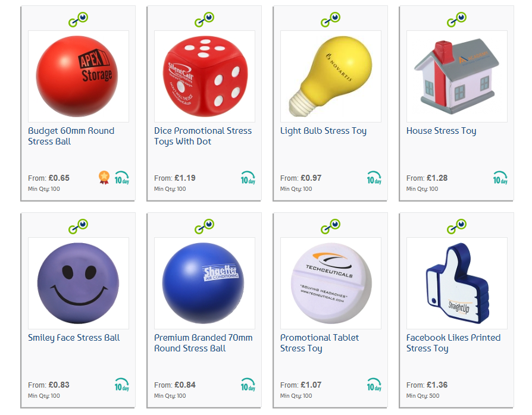Open Facebook Likes Printed Stress Toy link
The height and width of the screenshot is (415, 532).
pyautogui.click(x=453, y=343)
